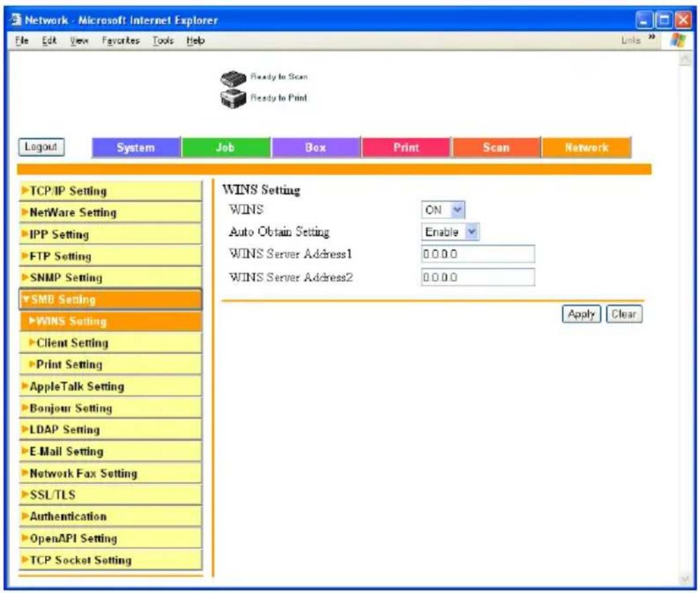Select Client Setting submenu item
The image size is (700, 593).
coord(110,343)
